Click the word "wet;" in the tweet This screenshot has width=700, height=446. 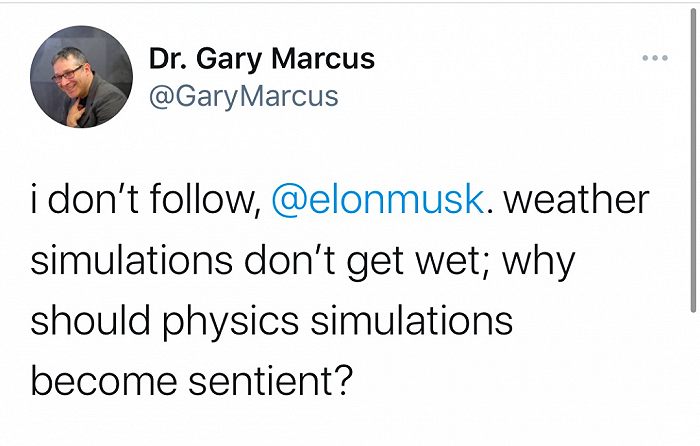coord(453,261)
